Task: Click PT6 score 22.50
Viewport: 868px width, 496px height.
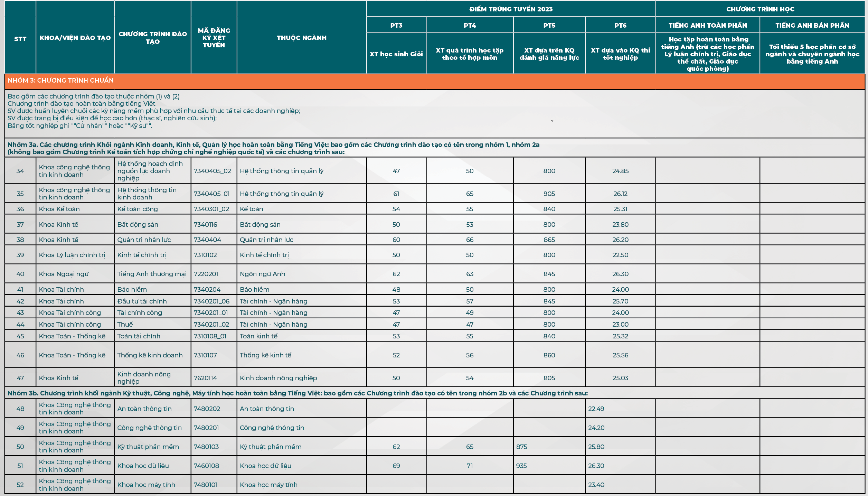Action: click(620, 255)
